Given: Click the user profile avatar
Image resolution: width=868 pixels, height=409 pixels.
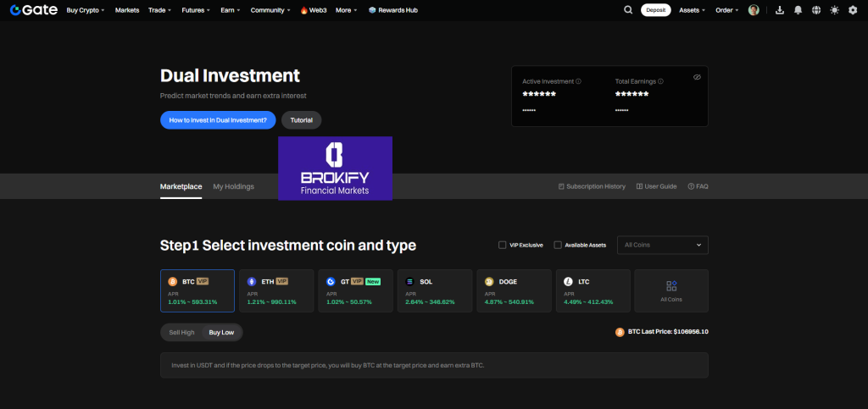Looking at the screenshot, I should [754, 10].
